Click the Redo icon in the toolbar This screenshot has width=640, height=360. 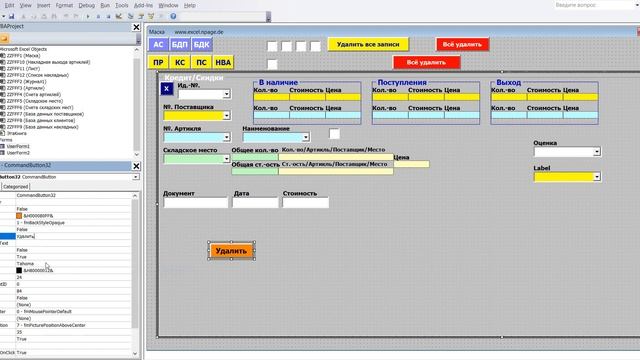pos(76,16)
